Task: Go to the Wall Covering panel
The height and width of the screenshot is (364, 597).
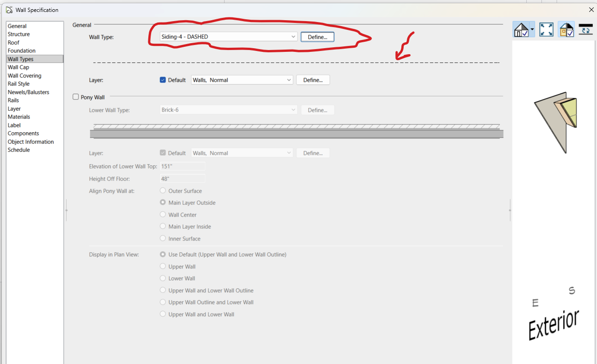Action: click(24, 76)
